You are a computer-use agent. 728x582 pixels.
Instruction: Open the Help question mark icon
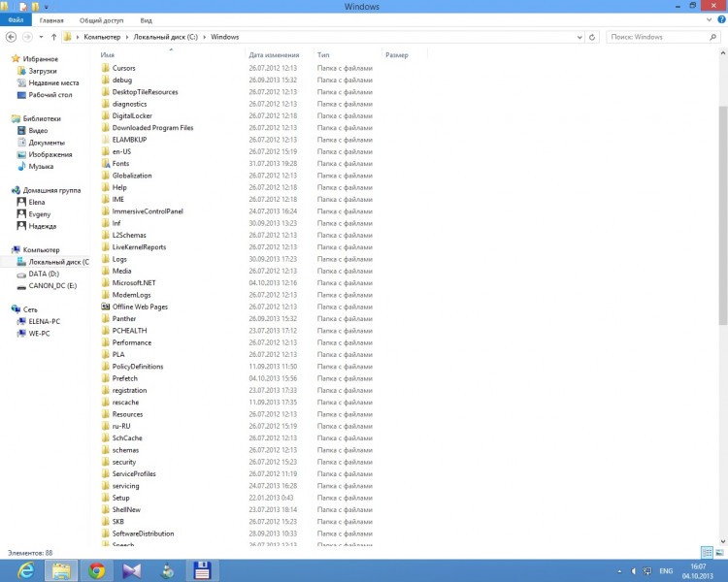[x=721, y=19]
